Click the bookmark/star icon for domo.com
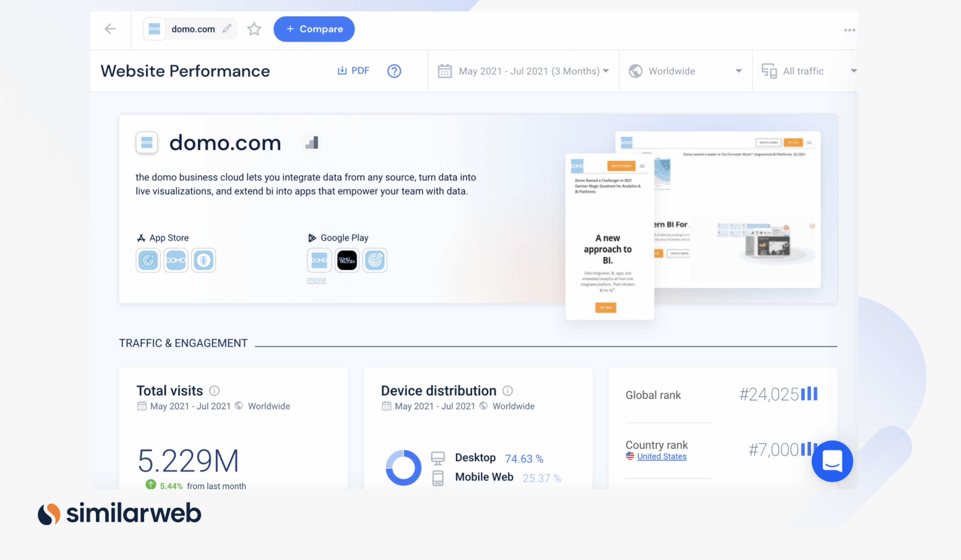This screenshot has width=961, height=560. coord(254,29)
